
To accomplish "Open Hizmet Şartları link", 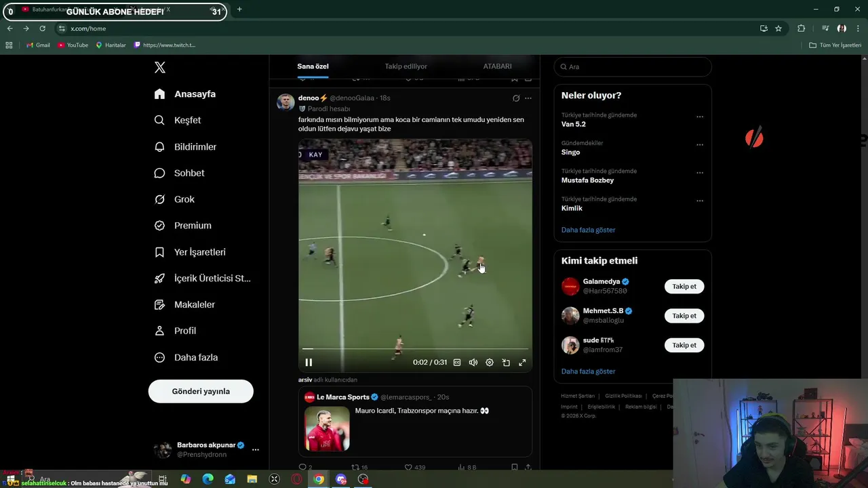I will [578, 396].
